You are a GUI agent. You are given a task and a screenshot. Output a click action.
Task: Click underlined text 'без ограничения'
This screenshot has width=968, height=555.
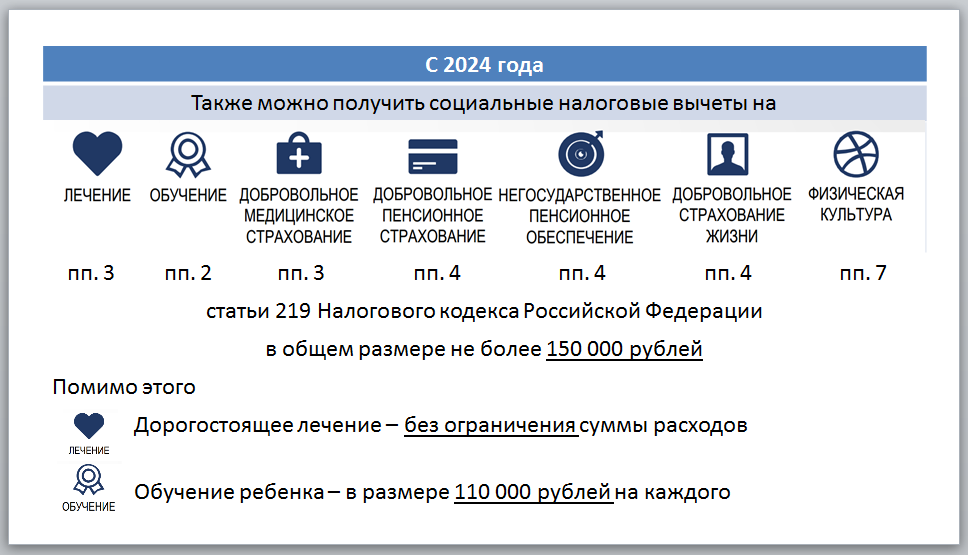(x=490, y=425)
